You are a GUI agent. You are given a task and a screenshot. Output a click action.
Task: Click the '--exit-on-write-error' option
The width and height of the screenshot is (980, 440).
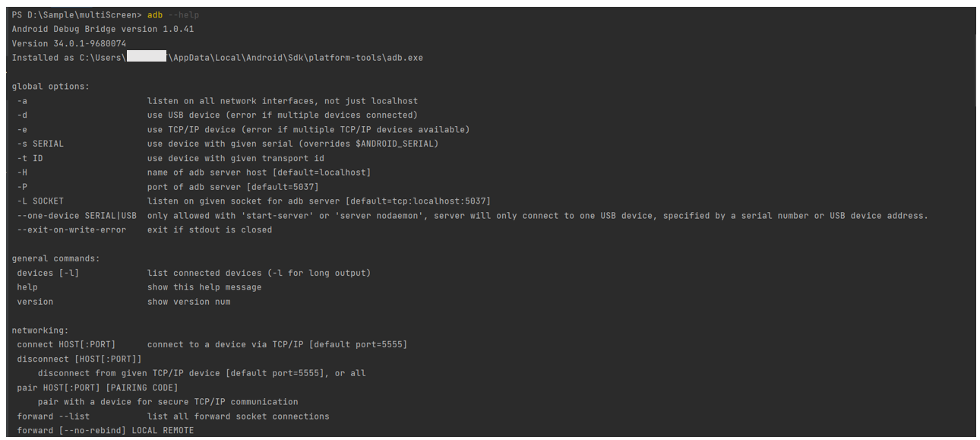(x=72, y=230)
